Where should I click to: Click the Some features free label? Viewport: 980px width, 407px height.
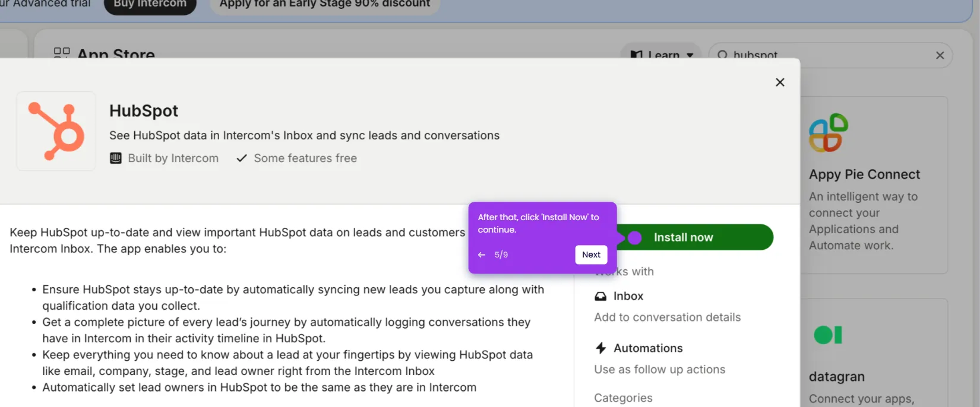[x=305, y=158]
